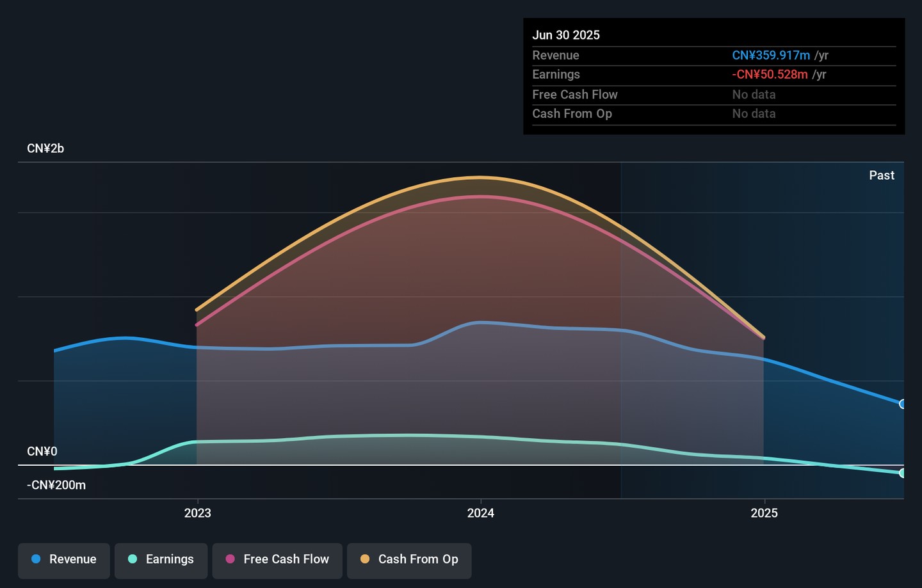Screen dimensions: 922x588
Task: Click the teal dot in Earnings legend
Action: (133, 559)
